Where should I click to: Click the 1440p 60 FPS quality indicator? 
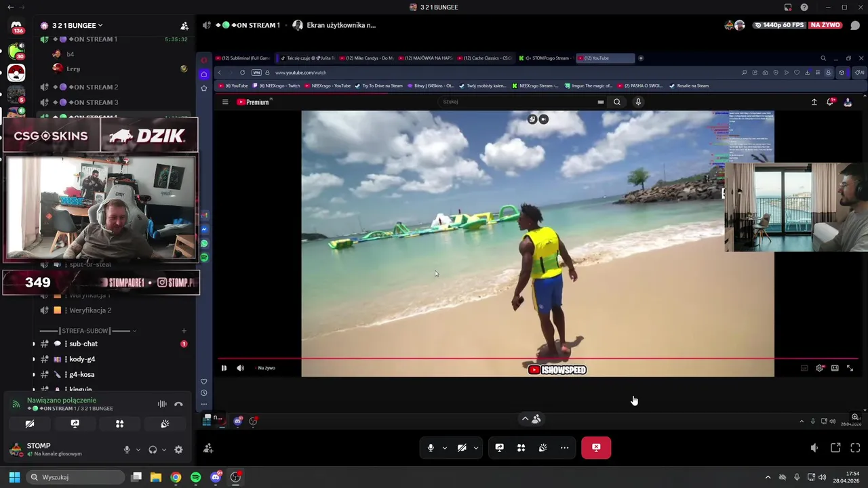[x=779, y=25]
